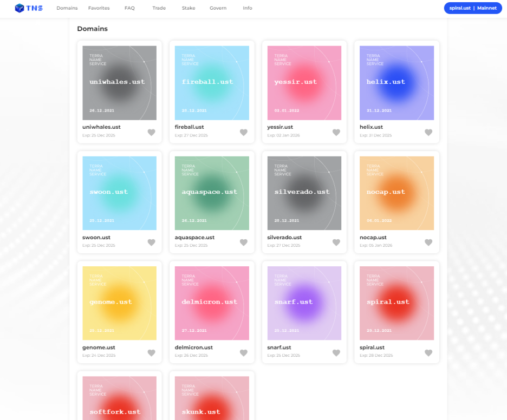Open the aquaspace.ust green domain image
Image resolution: width=507 pixels, height=420 pixels.
coord(212,193)
